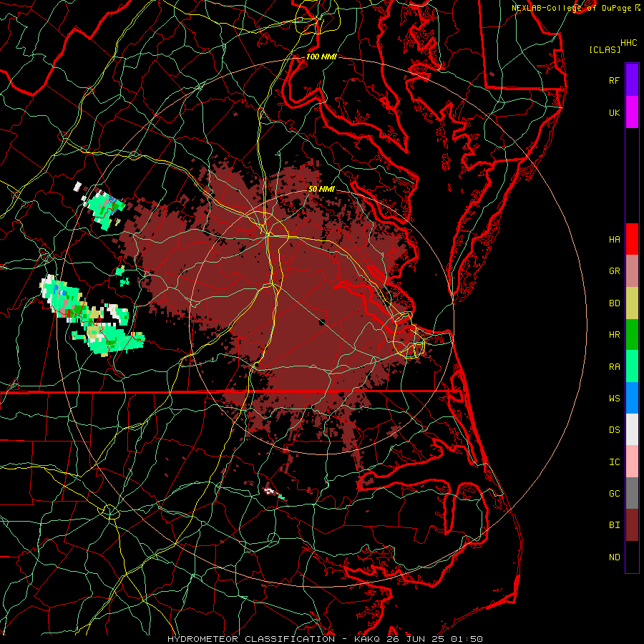Viewport: 644px width, 644px height.
Task: Select the pink GR legend swatch
Action: point(632,271)
